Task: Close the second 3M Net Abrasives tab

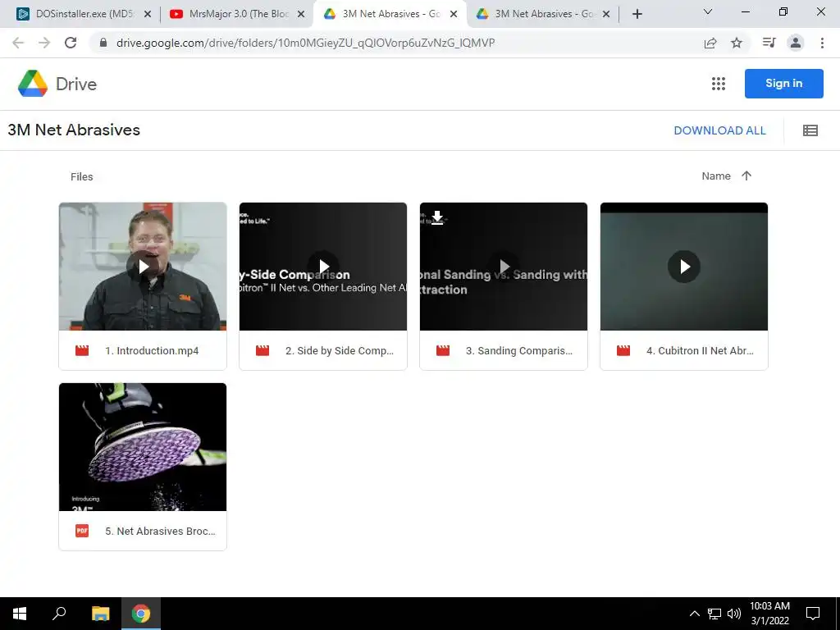Action: click(x=606, y=14)
